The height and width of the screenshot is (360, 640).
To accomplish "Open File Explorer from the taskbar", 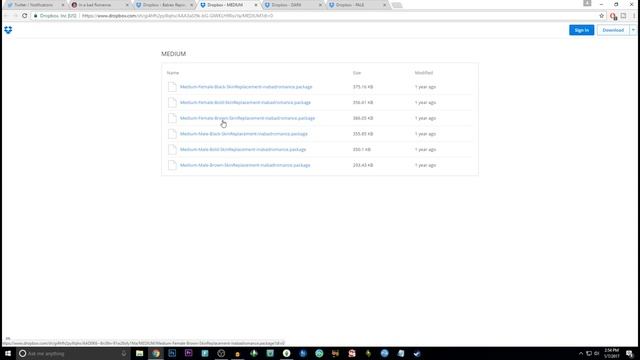I will 140,353.
